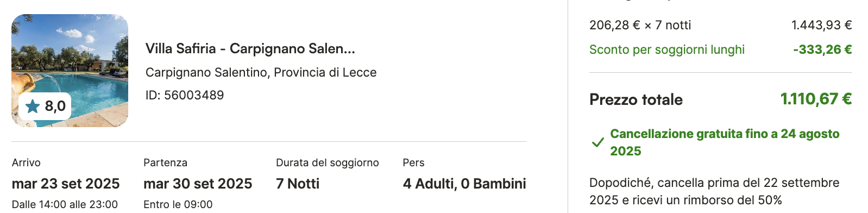This screenshot has height=213, width=868.
Task: Click the 206,28 € × 7 notti line
Action: click(640, 25)
